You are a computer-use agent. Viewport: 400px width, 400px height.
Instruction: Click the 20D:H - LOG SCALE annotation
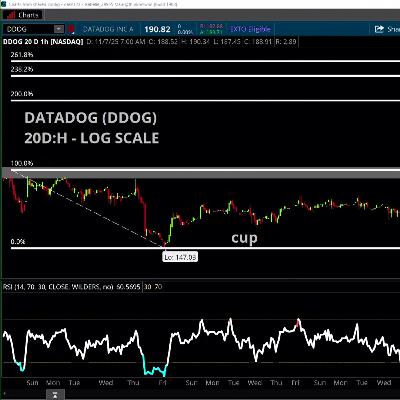coord(92,138)
